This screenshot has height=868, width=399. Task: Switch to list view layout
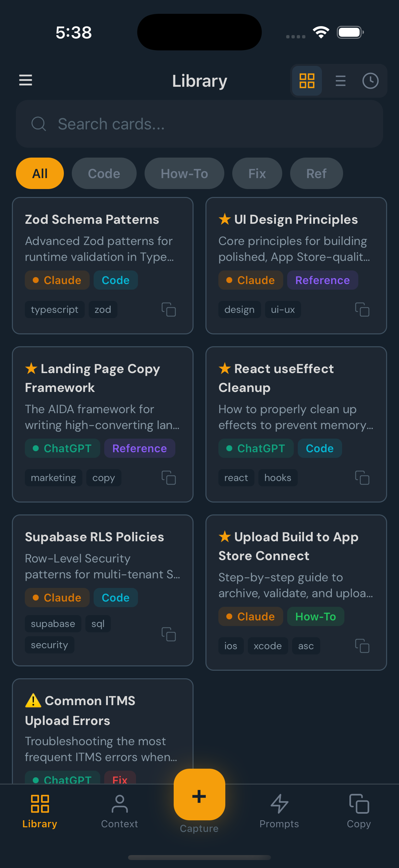pyautogui.click(x=340, y=81)
